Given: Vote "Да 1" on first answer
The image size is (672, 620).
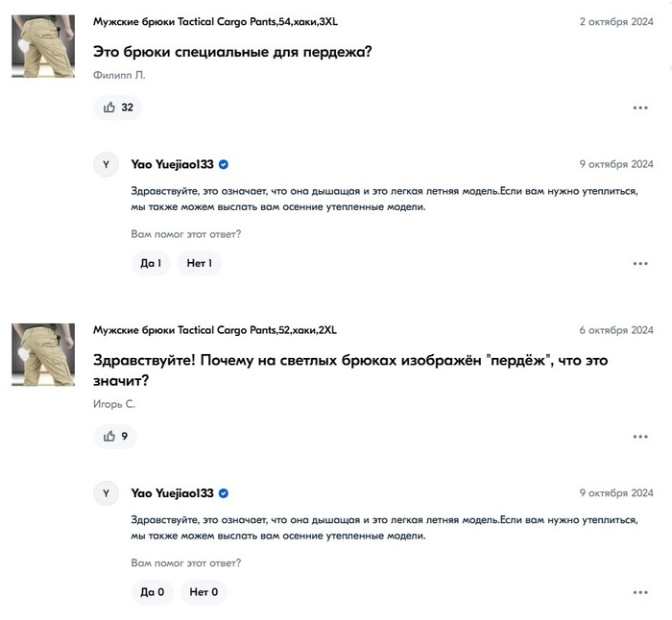Looking at the screenshot, I should click(x=151, y=263).
